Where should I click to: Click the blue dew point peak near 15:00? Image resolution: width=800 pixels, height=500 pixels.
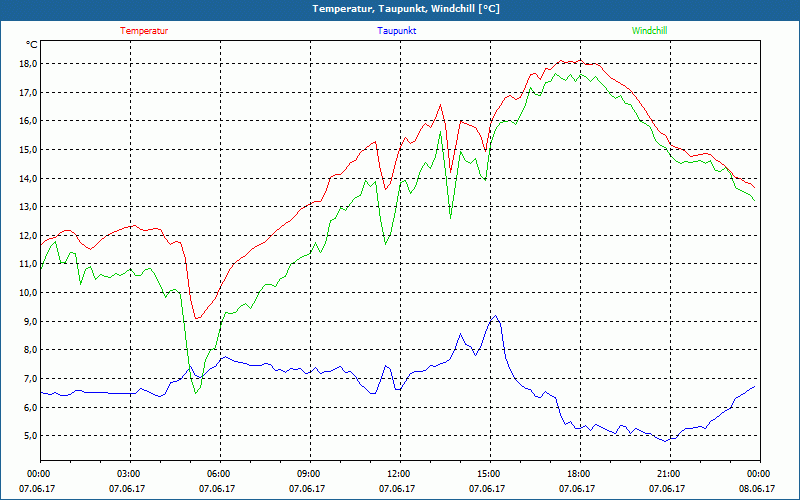495,316
